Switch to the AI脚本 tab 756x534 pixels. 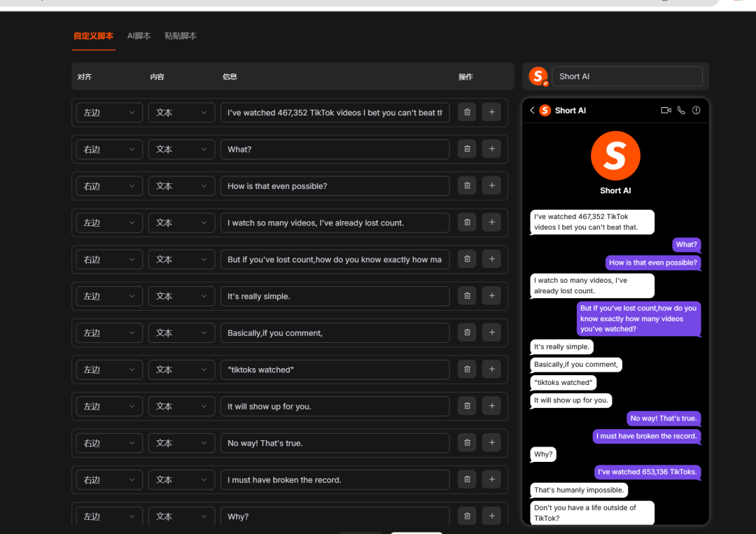pyautogui.click(x=139, y=36)
